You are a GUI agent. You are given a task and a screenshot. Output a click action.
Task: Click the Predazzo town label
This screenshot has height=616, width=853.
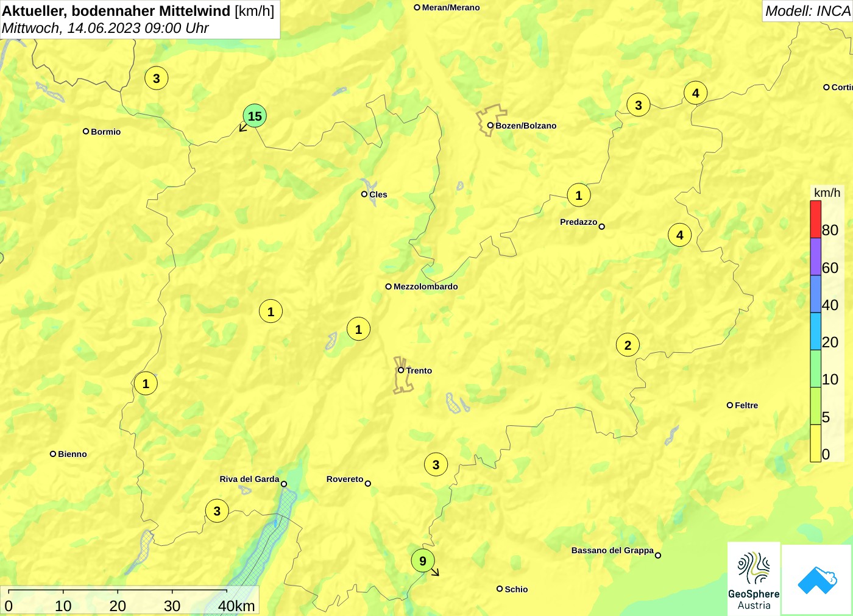579,222
